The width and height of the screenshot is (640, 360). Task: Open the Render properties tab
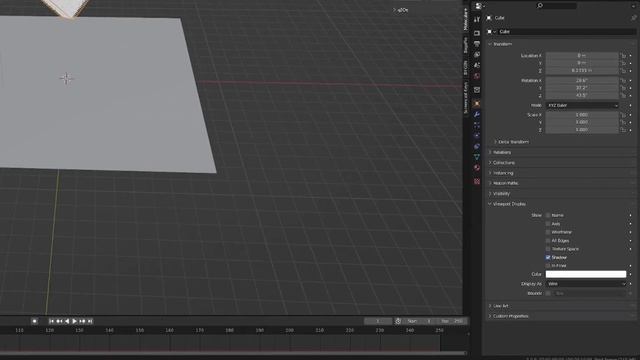click(x=477, y=33)
